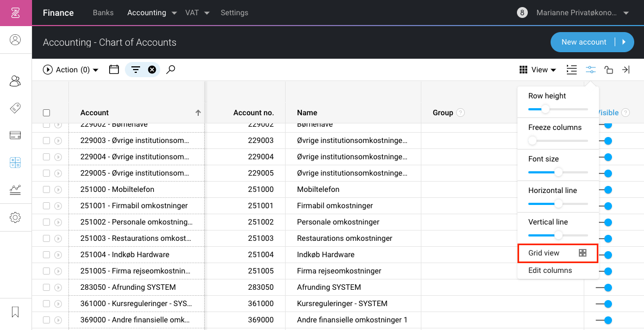The image size is (644, 330).
Task: Toggle visibility for account 283050
Action: click(x=604, y=287)
